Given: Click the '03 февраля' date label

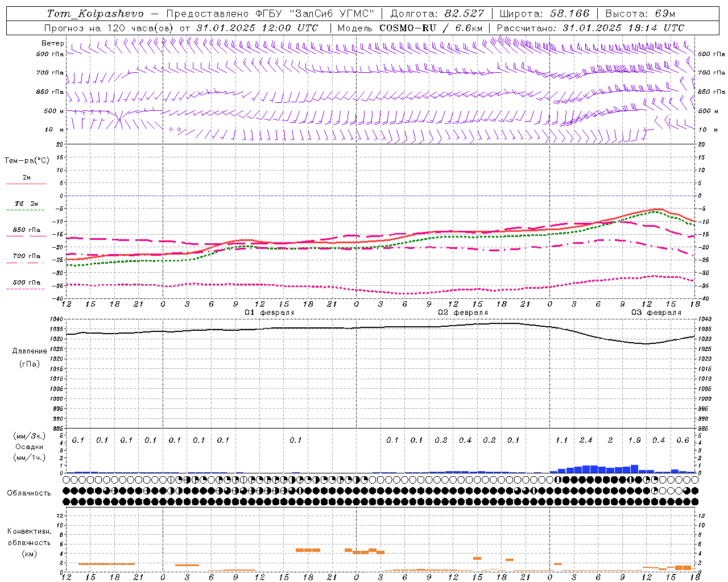Looking at the screenshot, I should 656,313.
